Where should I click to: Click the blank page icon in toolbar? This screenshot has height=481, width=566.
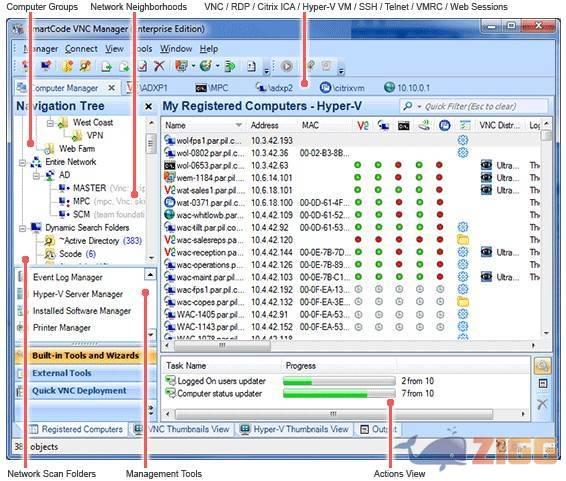[251, 66]
